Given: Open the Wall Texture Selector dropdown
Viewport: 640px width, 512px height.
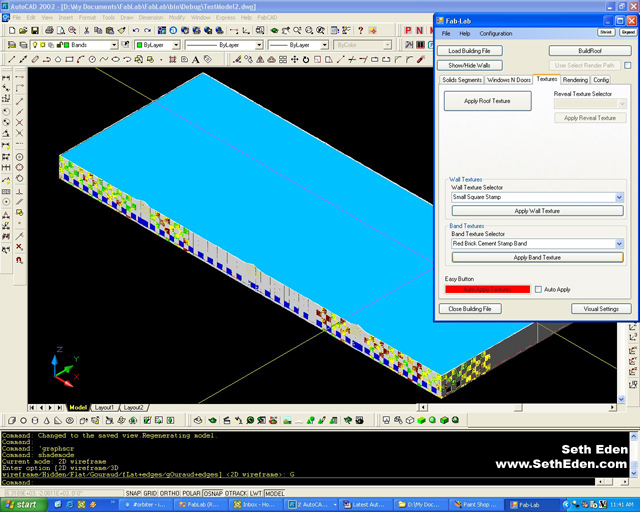Looking at the screenshot, I should pyautogui.click(x=619, y=197).
